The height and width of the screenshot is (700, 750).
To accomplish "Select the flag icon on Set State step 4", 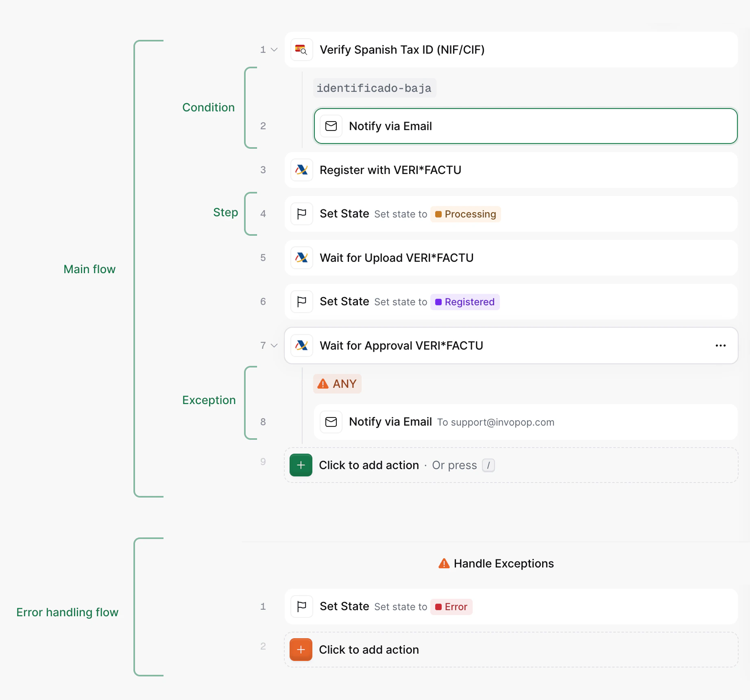I will tap(301, 214).
